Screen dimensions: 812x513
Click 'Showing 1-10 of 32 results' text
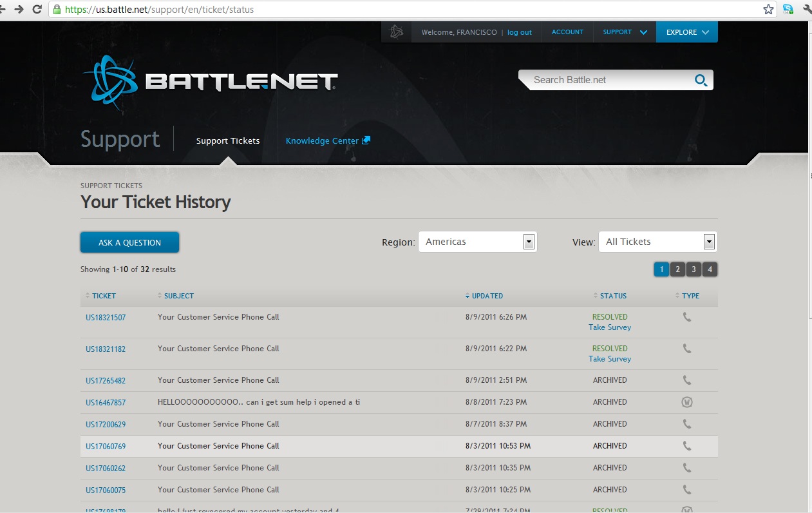click(128, 269)
